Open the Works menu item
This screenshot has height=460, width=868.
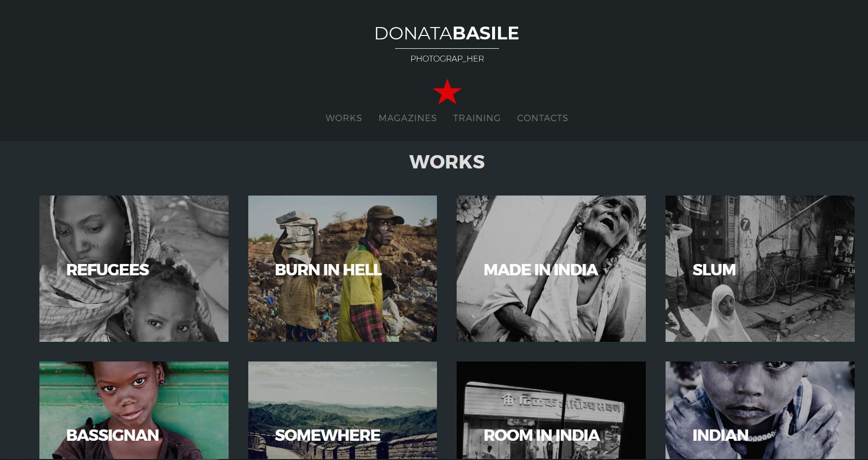coord(343,118)
